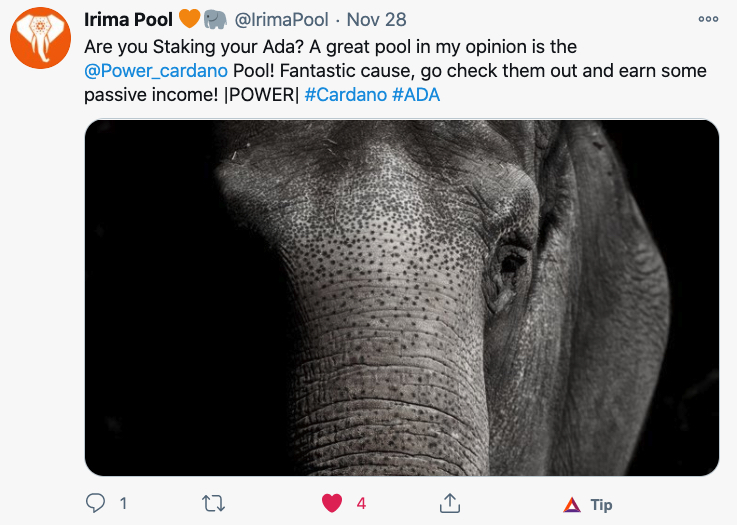Viewport: 737px width, 525px height.
Task: Open the elephant photo in the tweet
Action: pos(401,297)
